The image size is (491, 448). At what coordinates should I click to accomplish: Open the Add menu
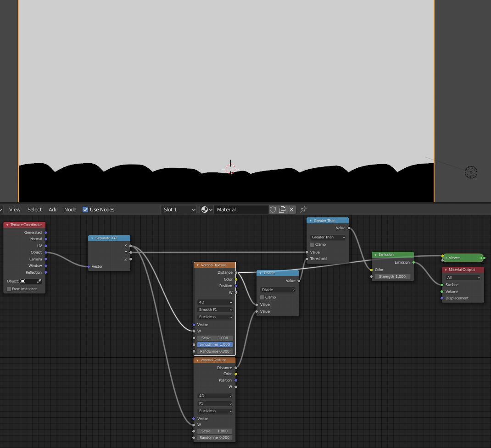53,210
